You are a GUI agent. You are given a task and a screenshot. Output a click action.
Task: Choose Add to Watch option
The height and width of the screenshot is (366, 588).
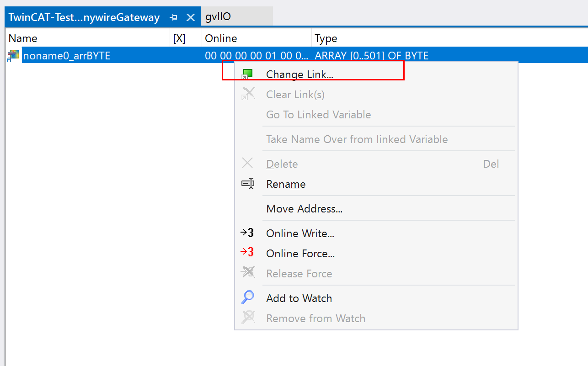click(x=299, y=298)
